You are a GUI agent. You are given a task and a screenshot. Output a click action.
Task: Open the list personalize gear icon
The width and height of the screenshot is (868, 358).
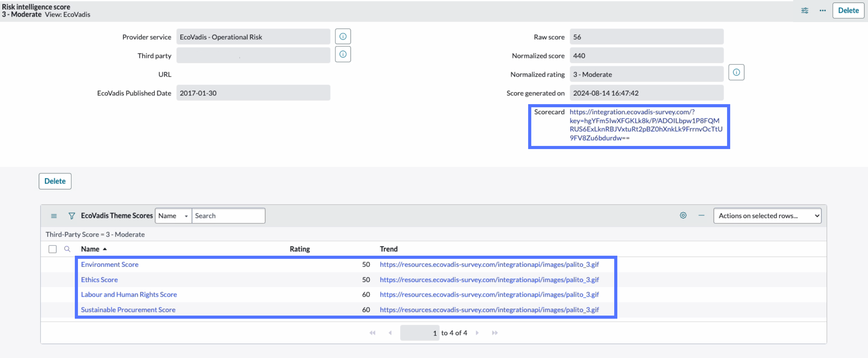[x=683, y=215]
